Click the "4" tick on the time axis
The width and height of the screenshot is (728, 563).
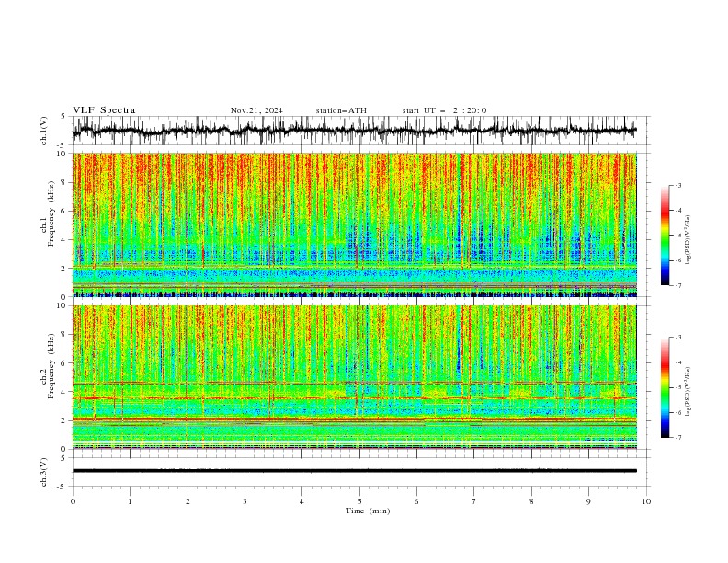point(301,501)
